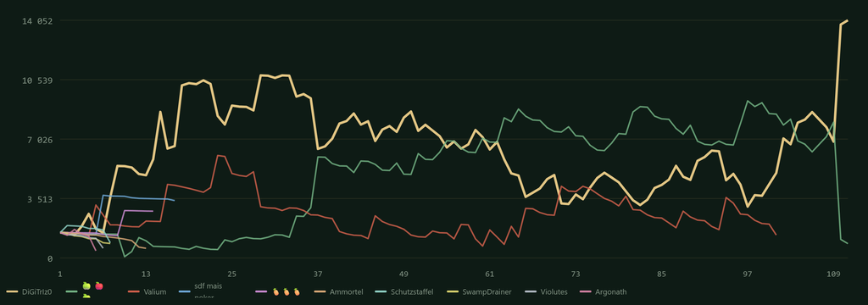
Task: Toggle SwampDrainer in the legend
Action: (472, 291)
